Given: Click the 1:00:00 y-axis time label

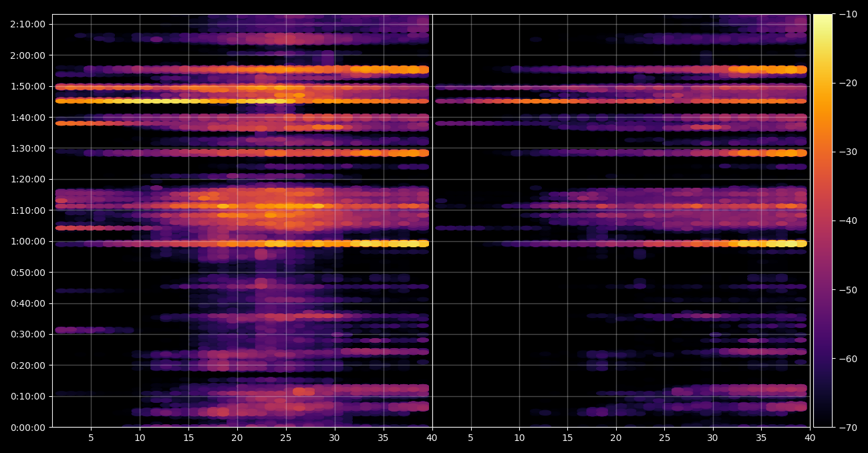Looking at the screenshot, I should pos(29,241).
